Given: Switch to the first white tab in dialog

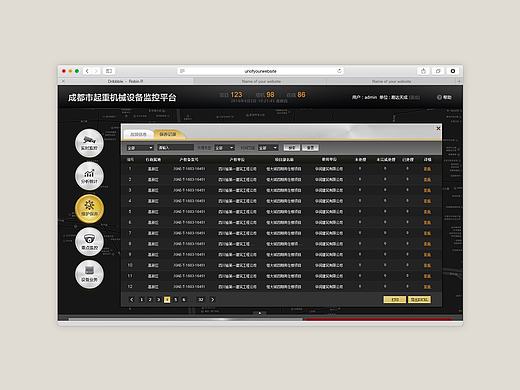Looking at the screenshot, I should (x=138, y=134).
